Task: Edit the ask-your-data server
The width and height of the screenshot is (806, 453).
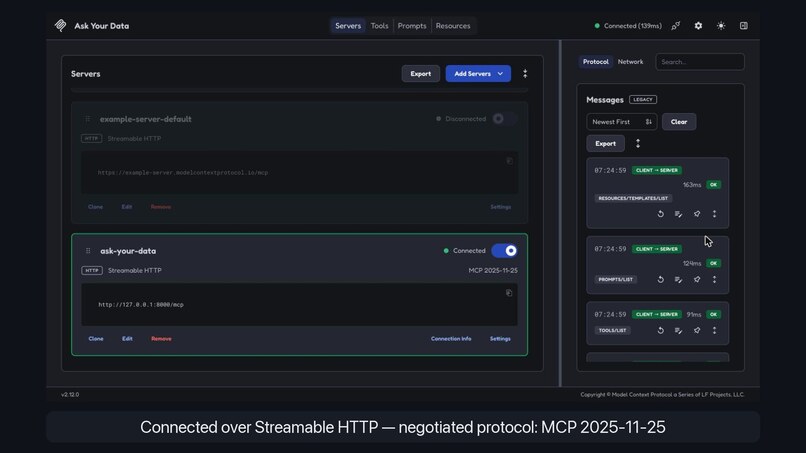Action: click(127, 339)
